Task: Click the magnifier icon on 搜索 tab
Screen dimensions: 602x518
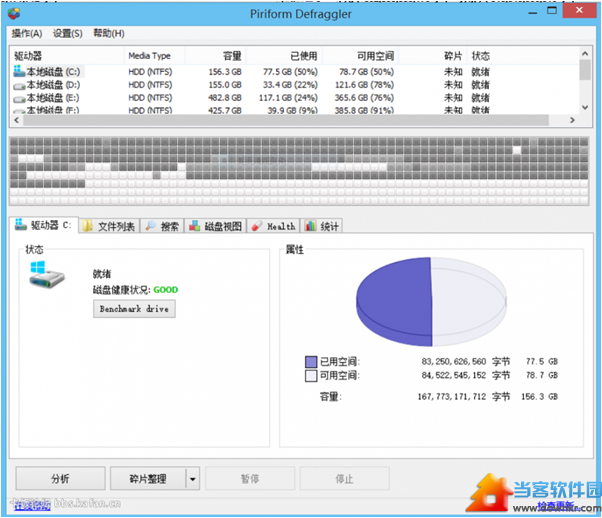Action: coord(150,226)
